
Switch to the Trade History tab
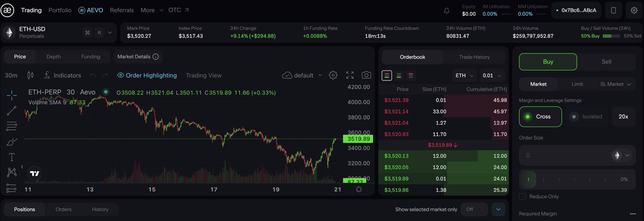474,57
